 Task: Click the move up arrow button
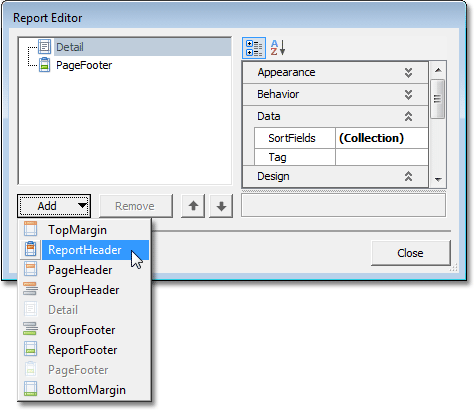click(x=193, y=206)
